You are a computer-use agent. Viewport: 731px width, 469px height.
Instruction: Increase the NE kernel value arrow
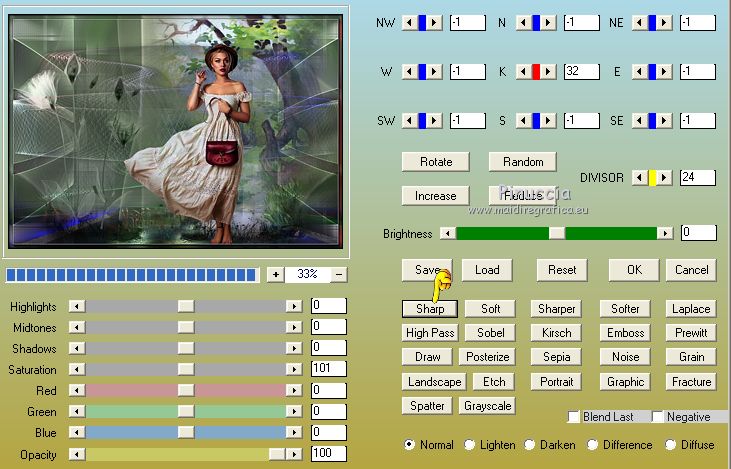click(x=664, y=22)
